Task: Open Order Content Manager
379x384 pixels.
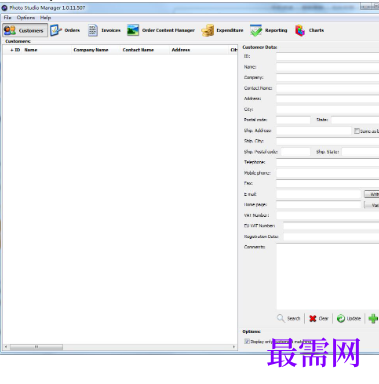Action: point(161,30)
